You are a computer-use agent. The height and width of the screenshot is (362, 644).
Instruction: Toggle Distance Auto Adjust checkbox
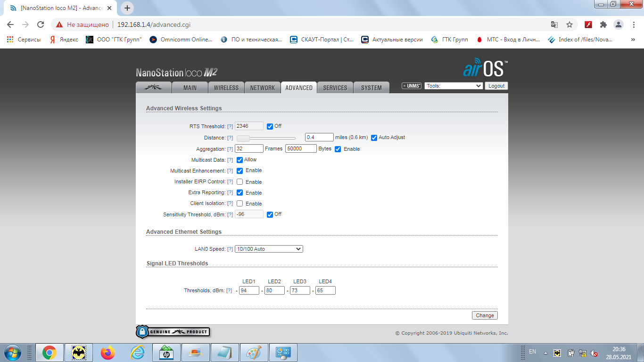tap(374, 138)
